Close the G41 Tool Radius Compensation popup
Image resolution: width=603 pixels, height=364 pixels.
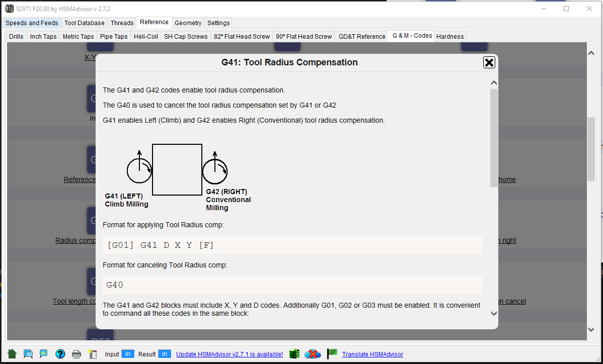(489, 62)
